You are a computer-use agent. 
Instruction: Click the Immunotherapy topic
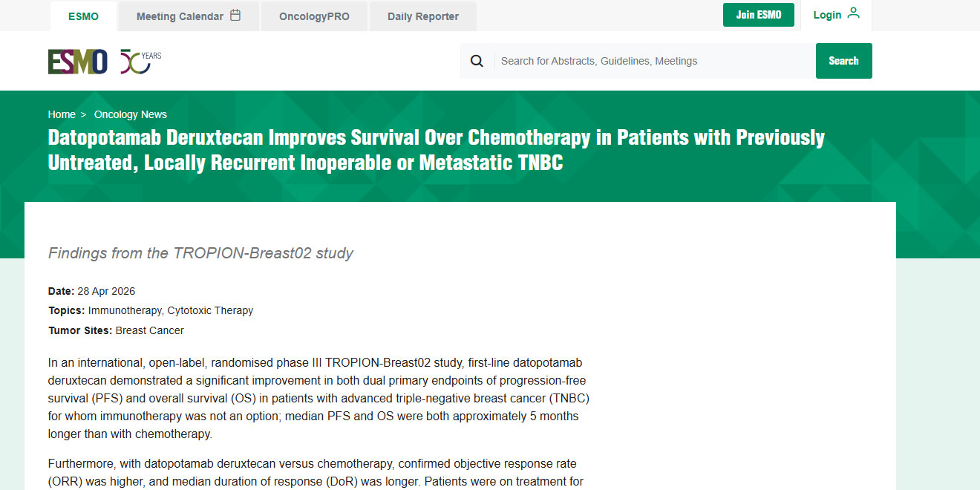click(125, 310)
